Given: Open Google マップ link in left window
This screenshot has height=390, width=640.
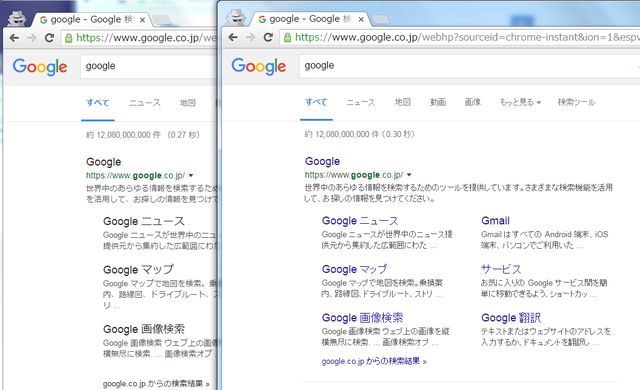Looking at the screenshot, I should click(138, 270).
